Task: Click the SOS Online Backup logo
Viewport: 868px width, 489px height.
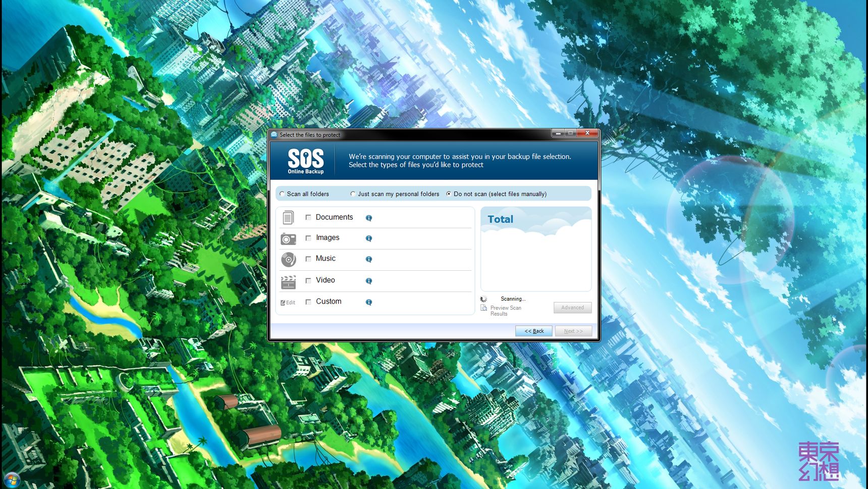Action: coord(306,161)
